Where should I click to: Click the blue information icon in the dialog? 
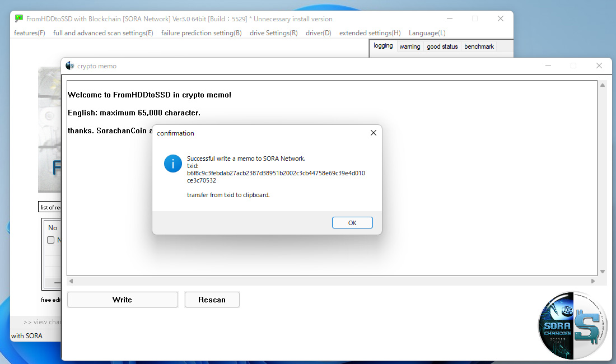(x=173, y=164)
